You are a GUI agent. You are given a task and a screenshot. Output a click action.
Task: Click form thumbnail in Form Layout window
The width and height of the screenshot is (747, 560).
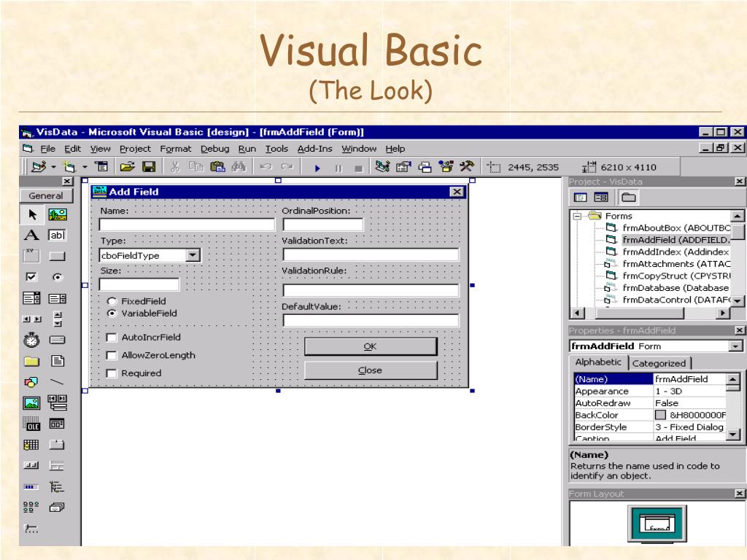(657, 524)
